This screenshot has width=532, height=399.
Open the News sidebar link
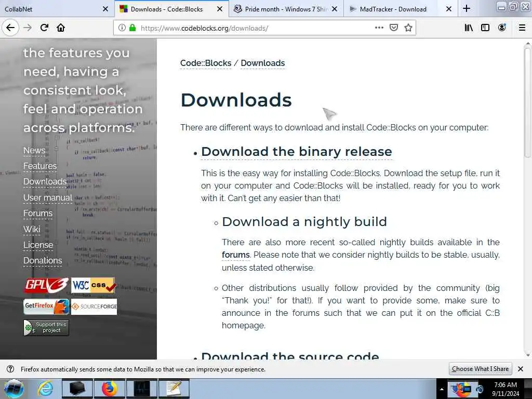coord(34,150)
